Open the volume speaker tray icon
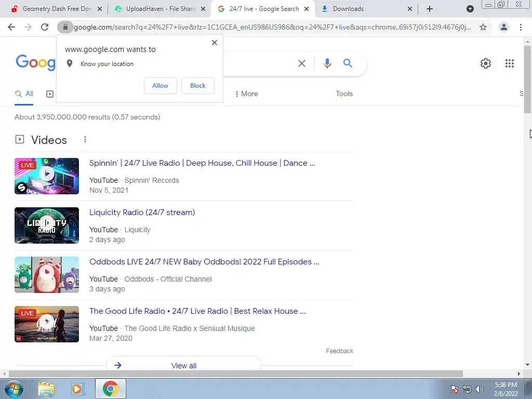 [x=480, y=389]
